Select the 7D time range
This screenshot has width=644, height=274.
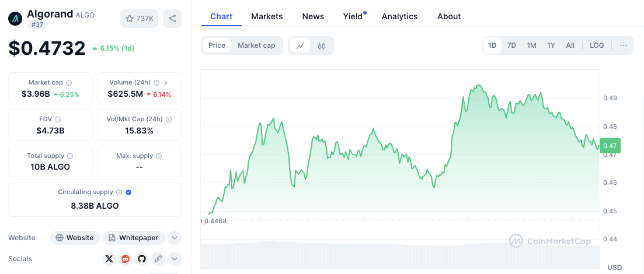(511, 45)
